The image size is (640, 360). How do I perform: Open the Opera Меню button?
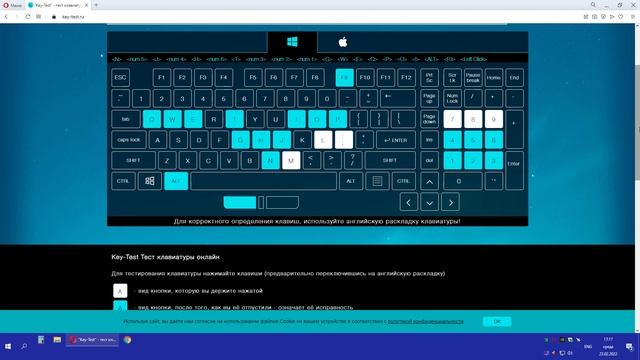pyautogui.click(x=12, y=5)
